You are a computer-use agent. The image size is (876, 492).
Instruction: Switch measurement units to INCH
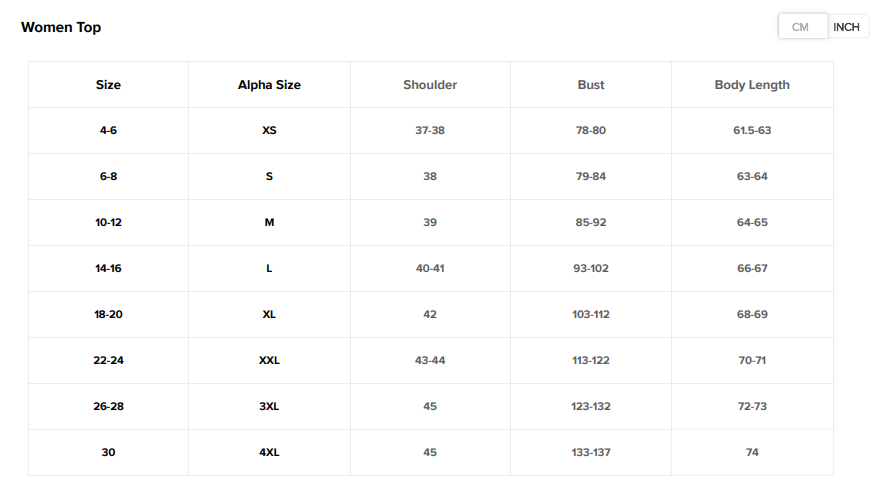(x=846, y=27)
